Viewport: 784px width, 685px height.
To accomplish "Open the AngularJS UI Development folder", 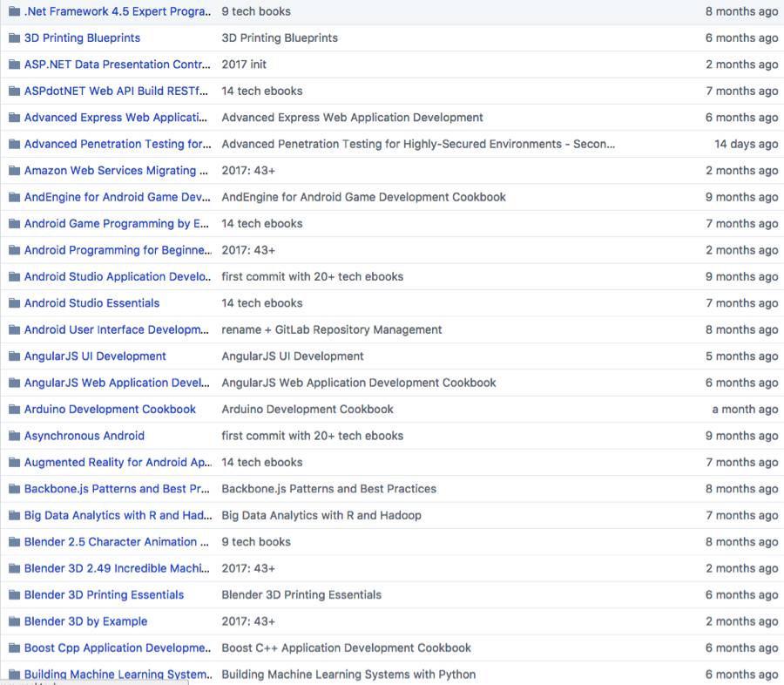I will [95, 356].
